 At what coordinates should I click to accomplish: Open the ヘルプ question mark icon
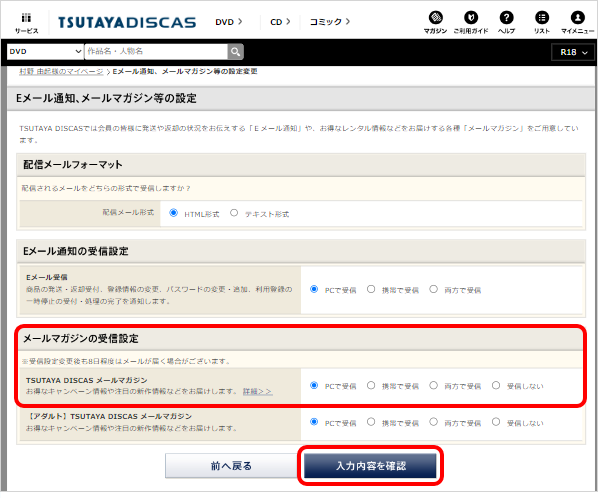(x=506, y=18)
